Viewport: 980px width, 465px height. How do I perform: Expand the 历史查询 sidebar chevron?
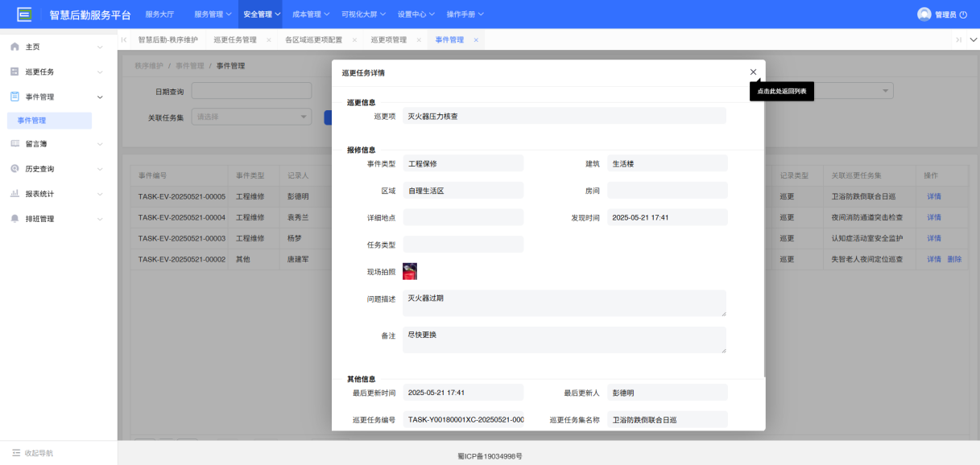tap(100, 169)
